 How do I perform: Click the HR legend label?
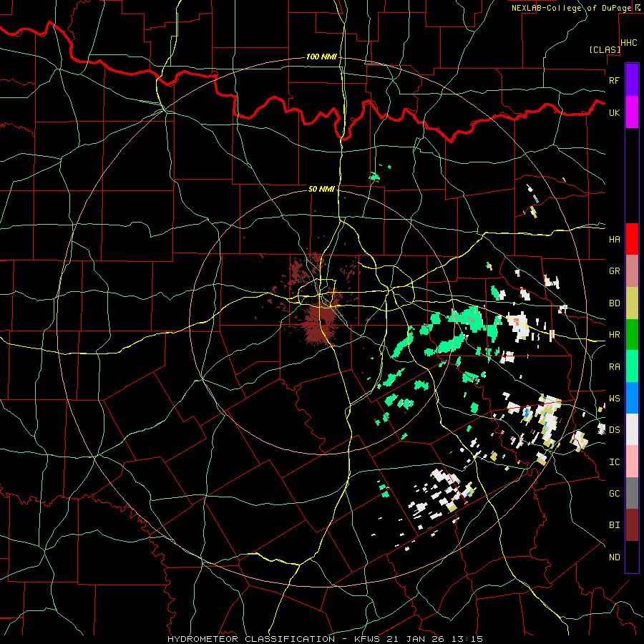(x=614, y=335)
